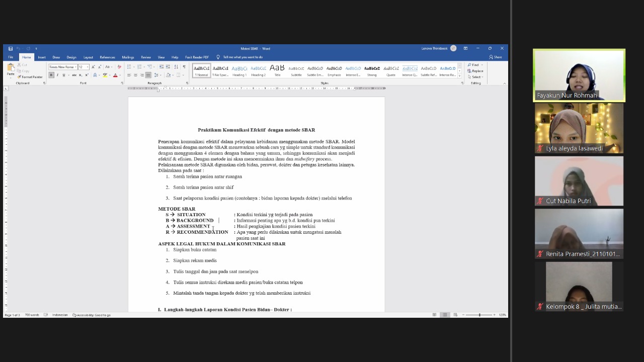Toggle strikethrough formatting

coord(74,75)
